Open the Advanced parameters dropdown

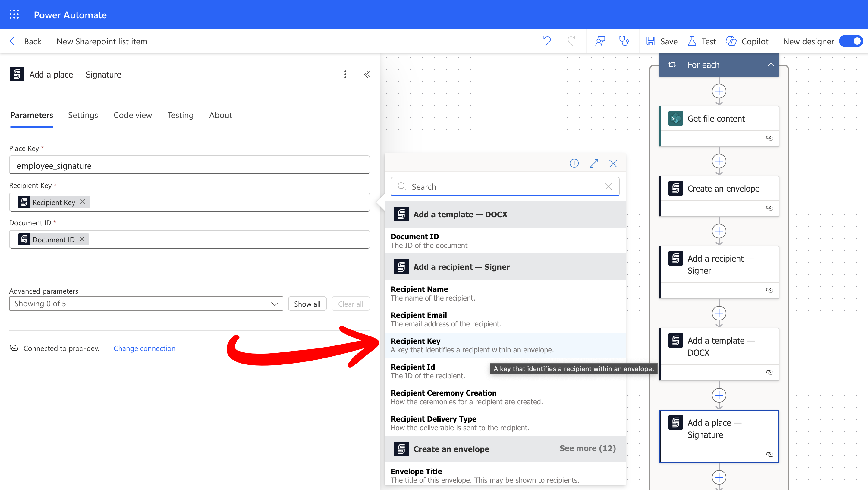click(x=146, y=304)
